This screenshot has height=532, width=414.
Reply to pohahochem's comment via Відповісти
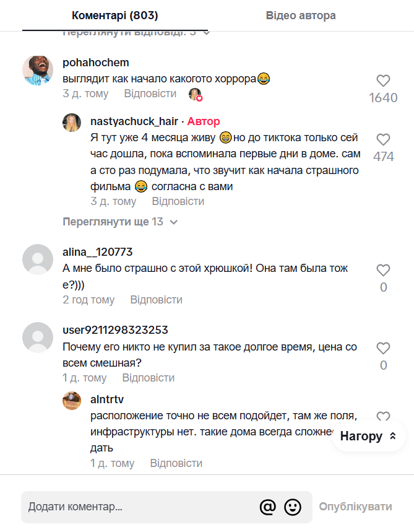point(150,94)
